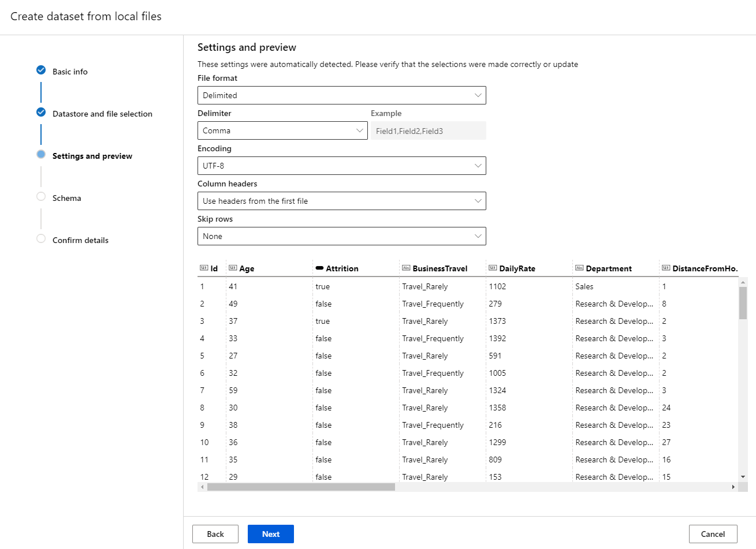Click the numeric type icon beside DailyRate column
Screen dimensions: 756x549
tap(493, 268)
